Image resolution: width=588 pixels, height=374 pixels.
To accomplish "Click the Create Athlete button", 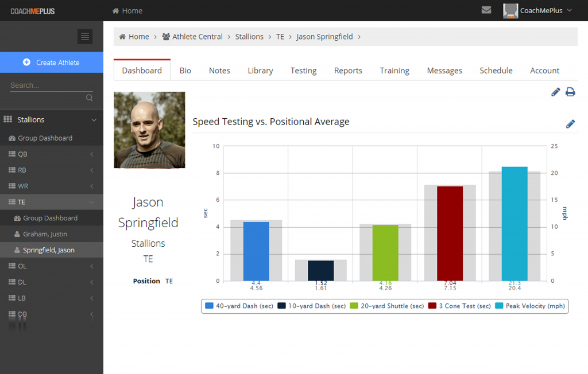I will point(52,63).
